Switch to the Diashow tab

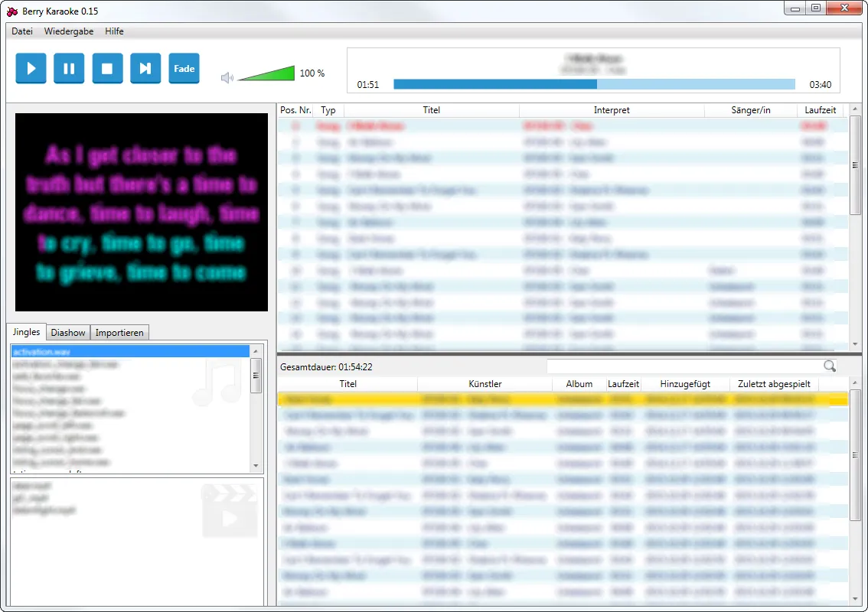(68, 333)
